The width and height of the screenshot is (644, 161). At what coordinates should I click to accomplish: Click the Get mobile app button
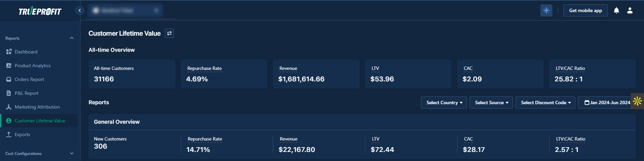click(585, 10)
